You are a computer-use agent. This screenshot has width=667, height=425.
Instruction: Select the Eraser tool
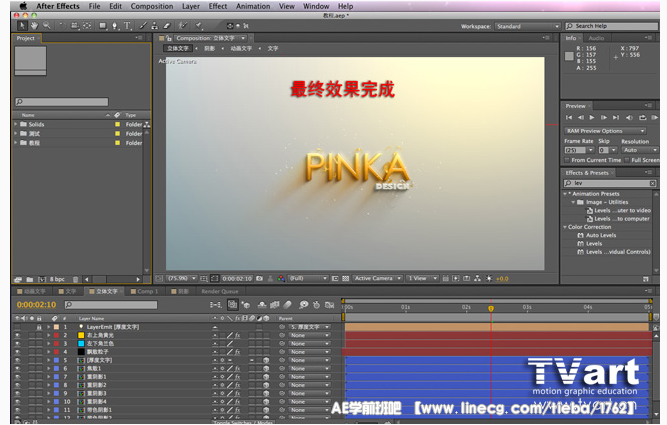167,26
